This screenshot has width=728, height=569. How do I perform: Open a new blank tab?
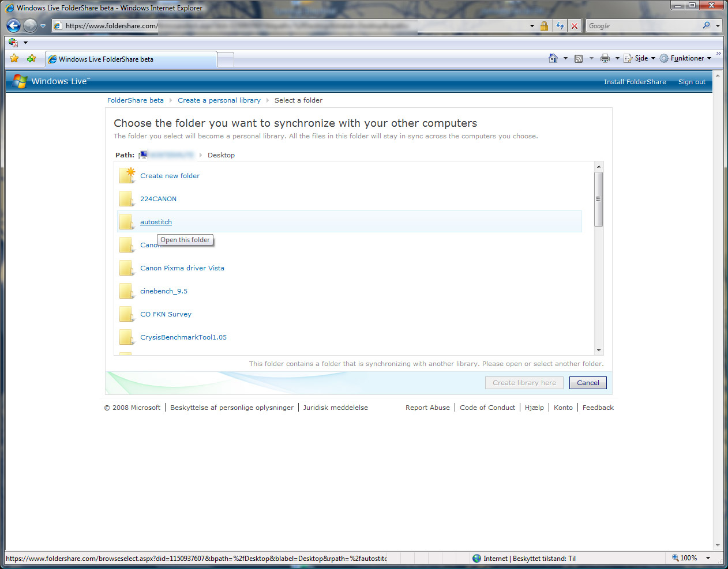click(x=226, y=59)
